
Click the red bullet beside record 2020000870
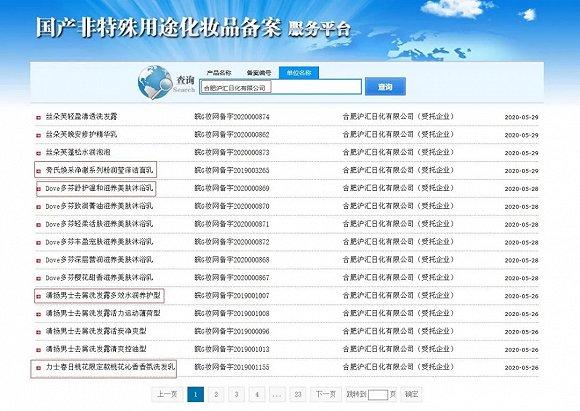(x=38, y=206)
